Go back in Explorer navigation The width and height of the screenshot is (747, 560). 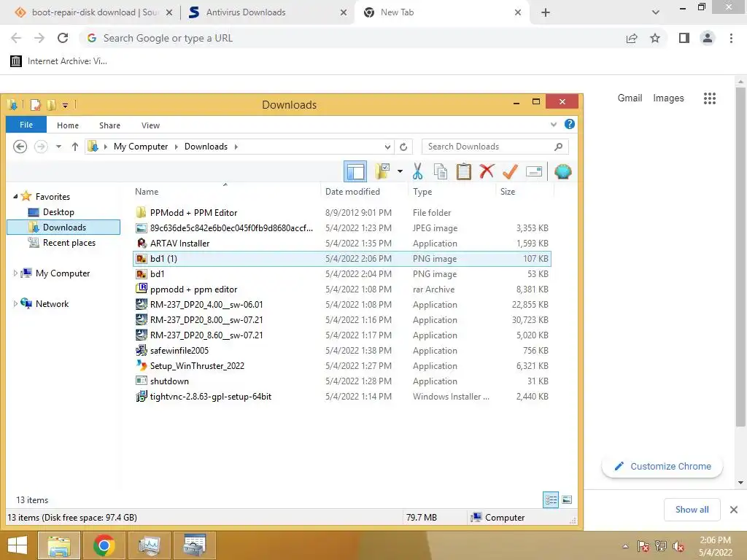(x=20, y=147)
